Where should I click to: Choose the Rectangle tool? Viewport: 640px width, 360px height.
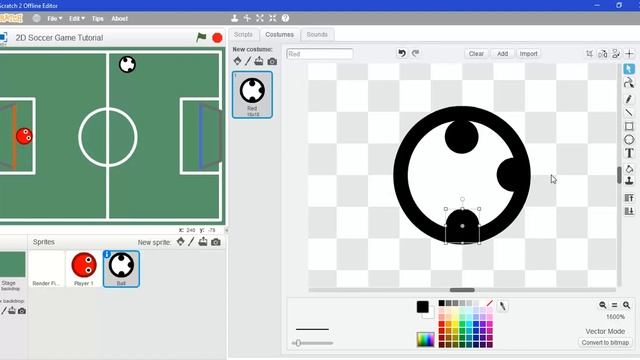pyautogui.click(x=629, y=126)
